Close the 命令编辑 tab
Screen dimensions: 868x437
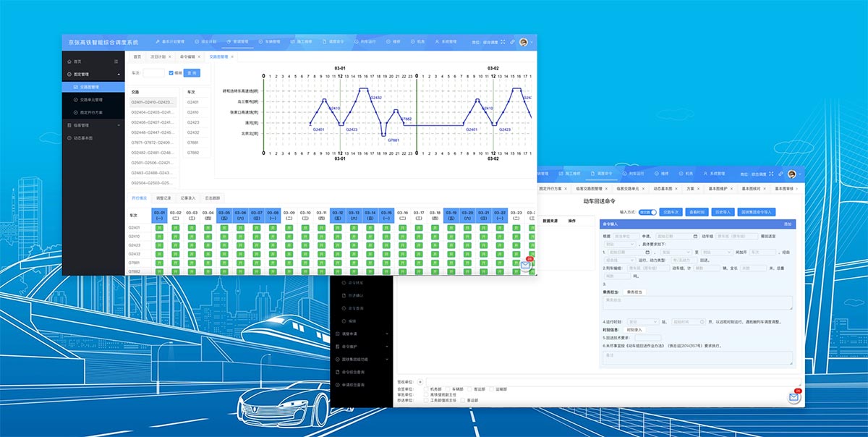pos(200,56)
